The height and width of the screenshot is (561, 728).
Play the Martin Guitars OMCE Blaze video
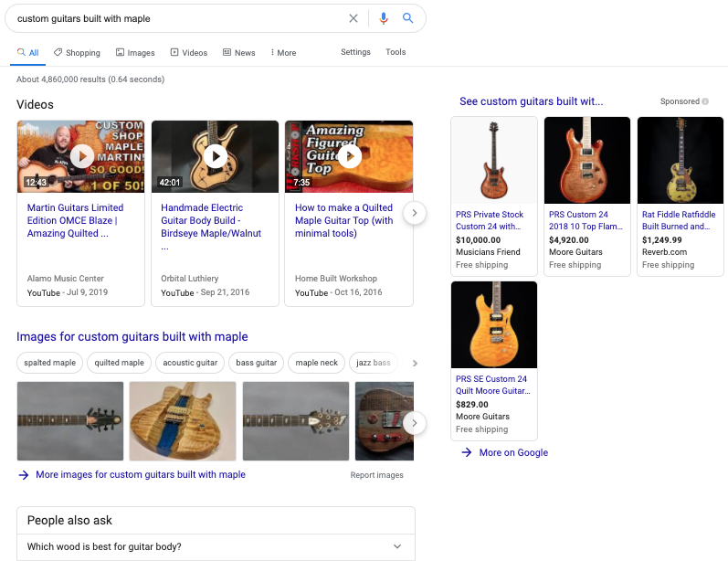[80, 156]
